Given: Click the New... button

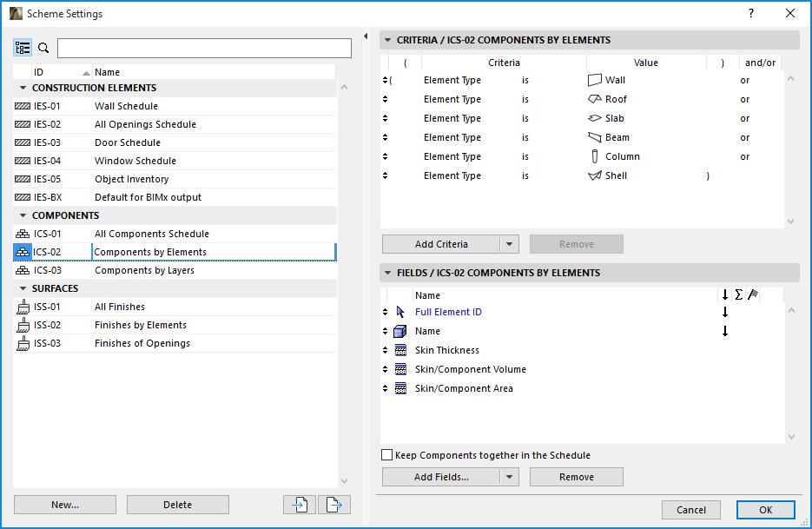Looking at the screenshot, I should (x=65, y=505).
